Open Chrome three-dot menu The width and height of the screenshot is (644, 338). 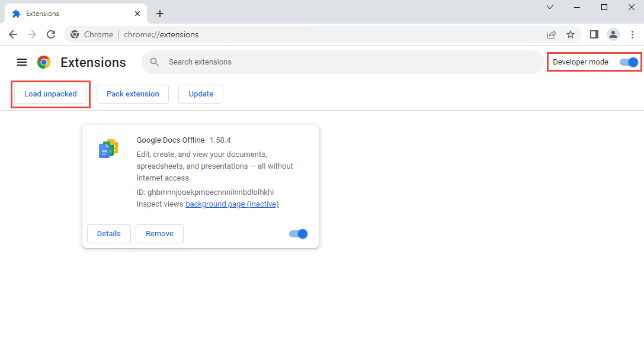(x=632, y=34)
